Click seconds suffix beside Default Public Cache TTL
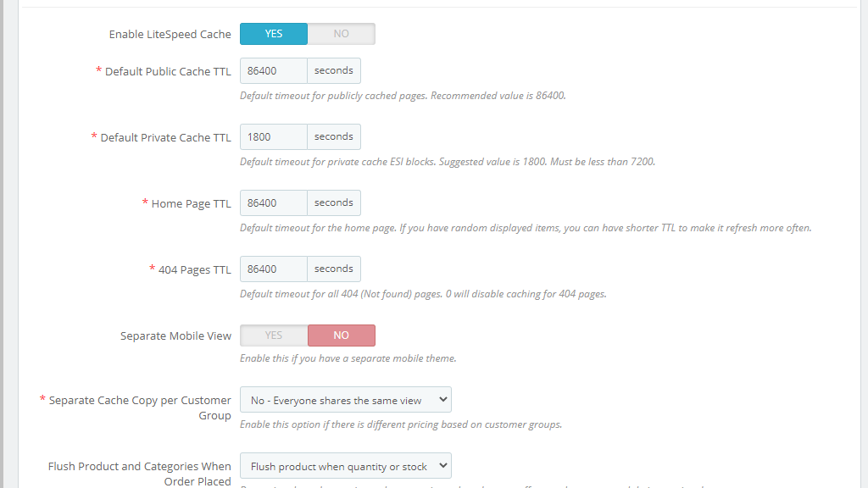The image size is (868, 488). click(x=334, y=71)
